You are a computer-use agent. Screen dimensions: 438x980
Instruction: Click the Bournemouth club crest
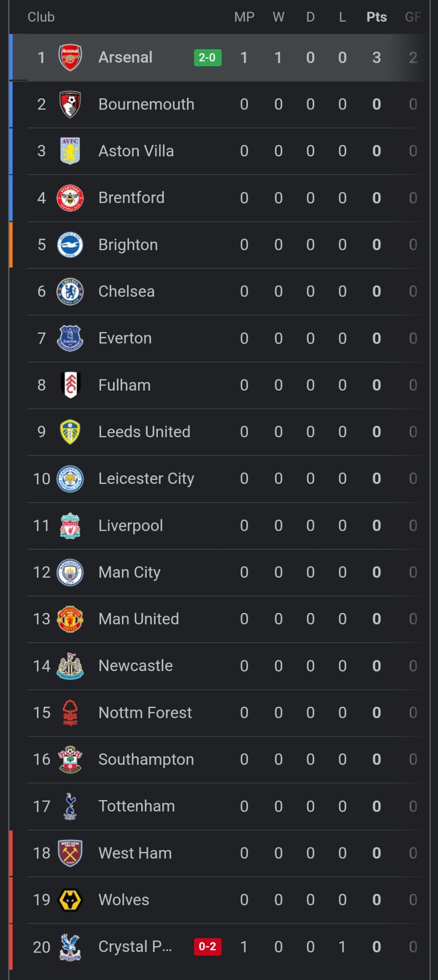[70, 104]
